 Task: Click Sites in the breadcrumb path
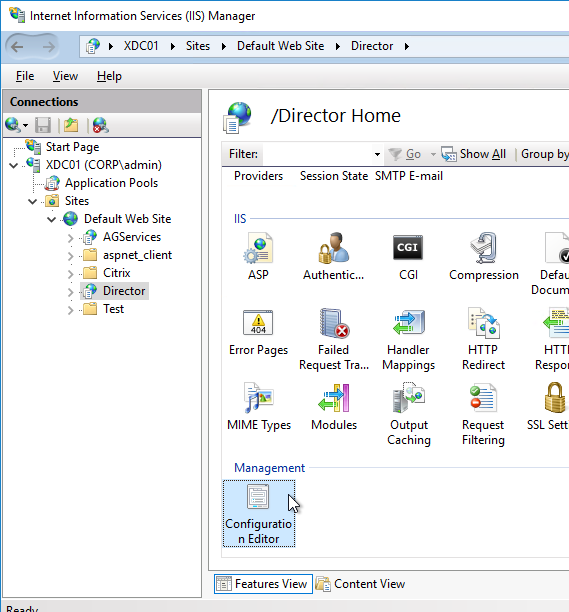click(x=198, y=46)
